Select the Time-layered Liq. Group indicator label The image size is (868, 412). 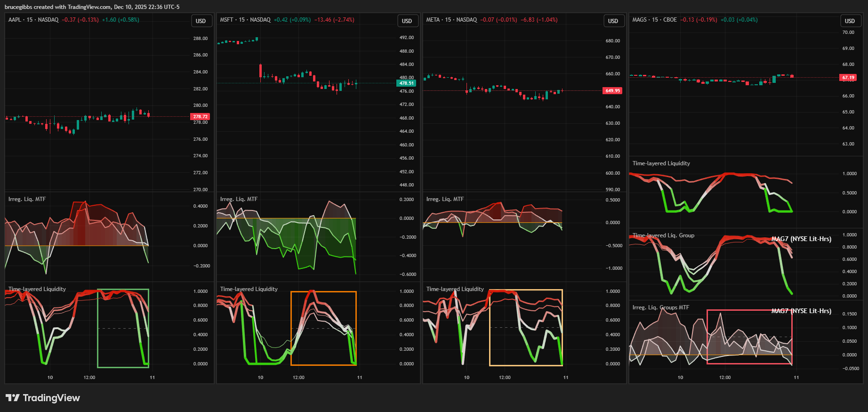663,235
